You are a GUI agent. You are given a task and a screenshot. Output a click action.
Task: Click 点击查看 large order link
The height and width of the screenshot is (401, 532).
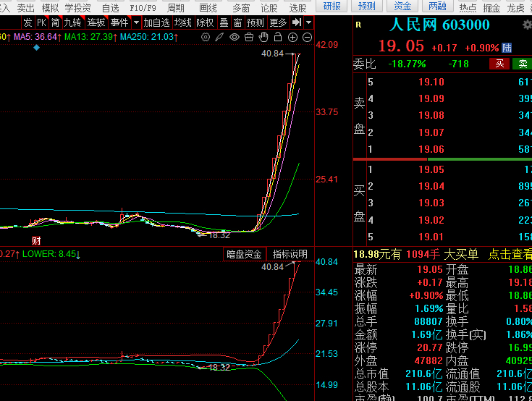[510, 254]
